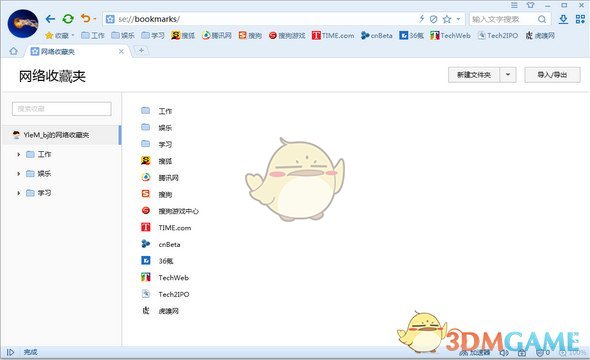Open 搜狗游戏 bookmark on the bookmarks bar
The width and height of the screenshot is (590, 360).
pos(287,36)
